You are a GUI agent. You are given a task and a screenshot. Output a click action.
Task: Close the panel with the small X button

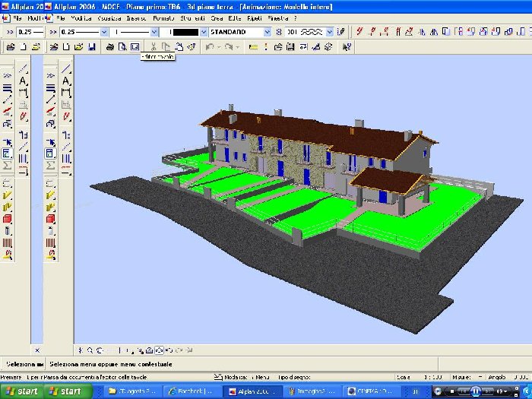click(x=37, y=350)
